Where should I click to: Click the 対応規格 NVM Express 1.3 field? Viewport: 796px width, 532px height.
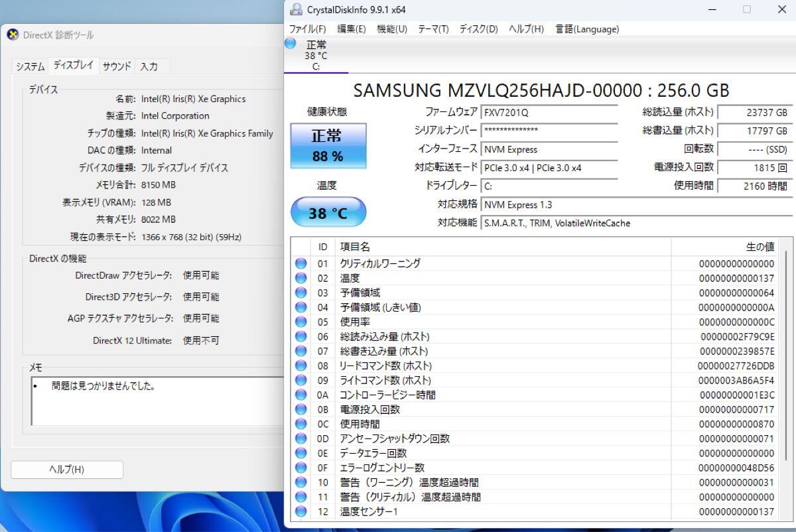[637, 205]
